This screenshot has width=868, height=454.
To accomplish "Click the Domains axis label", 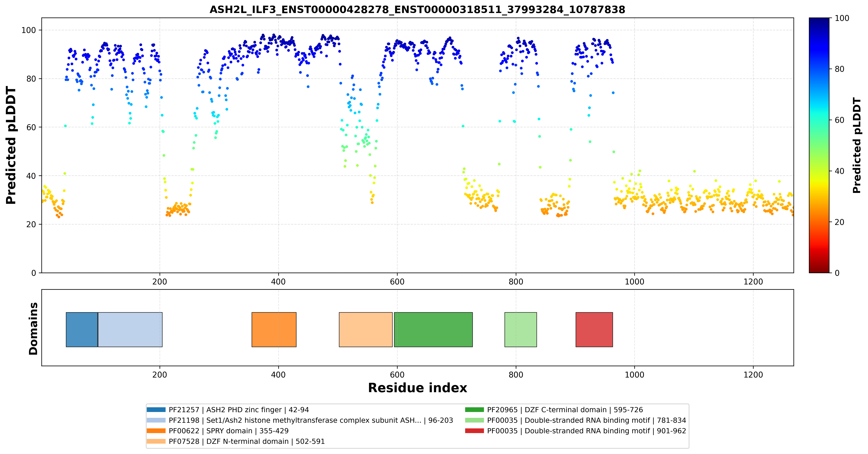I will [33, 329].
